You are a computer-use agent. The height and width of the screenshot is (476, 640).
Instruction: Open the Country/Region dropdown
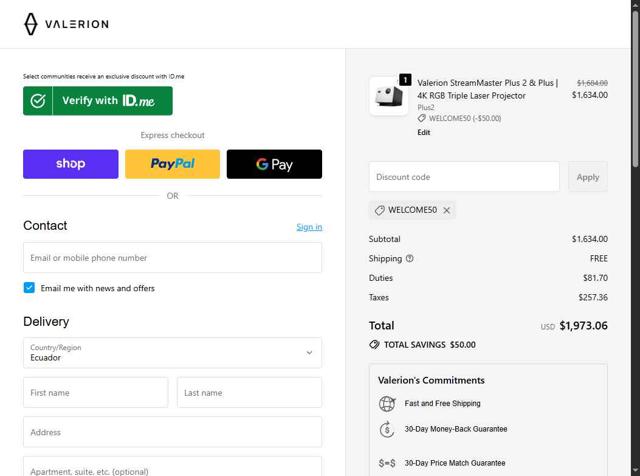click(x=172, y=352)
